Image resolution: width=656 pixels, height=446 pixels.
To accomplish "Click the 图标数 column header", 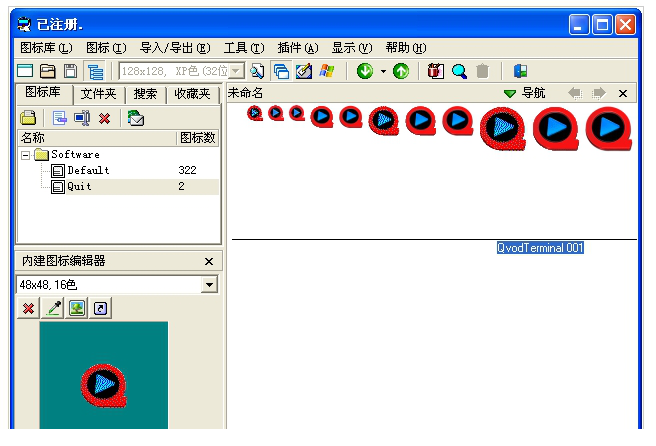I will click(x=198, y=138).
